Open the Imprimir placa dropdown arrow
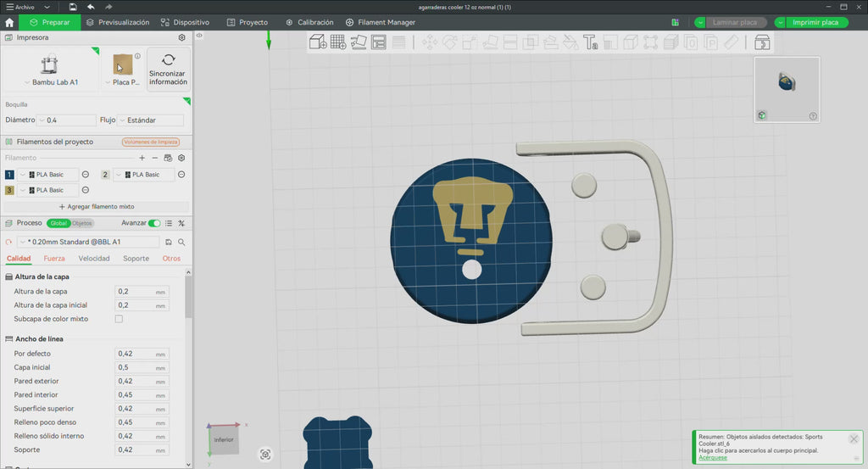 (780, 23)
